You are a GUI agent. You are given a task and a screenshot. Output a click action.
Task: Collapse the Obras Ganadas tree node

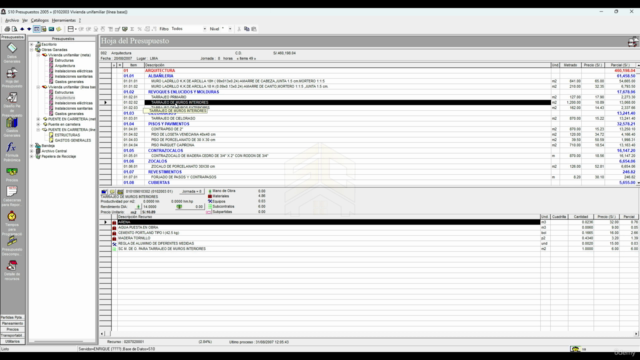coord(32,50)
